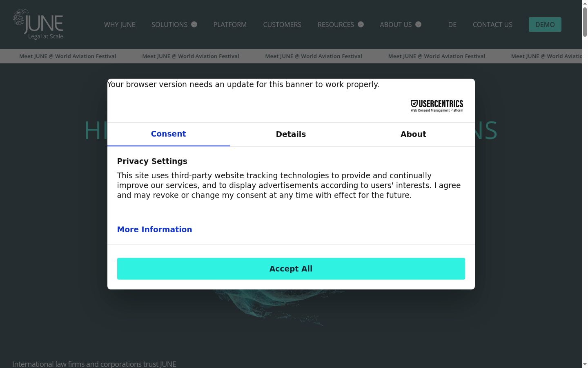Click the vertical page scrollbar thumb
Viewport: 588px width, 368px height.
(585, 22)
